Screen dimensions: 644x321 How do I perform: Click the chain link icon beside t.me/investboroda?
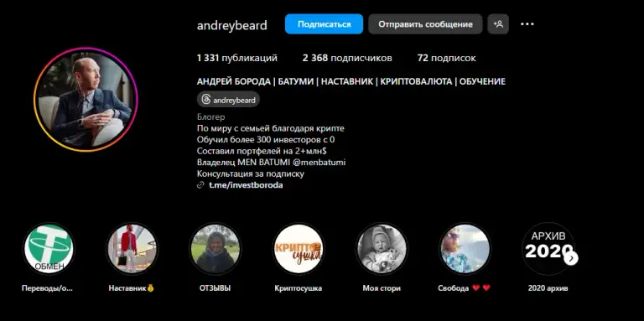[200, 185]
